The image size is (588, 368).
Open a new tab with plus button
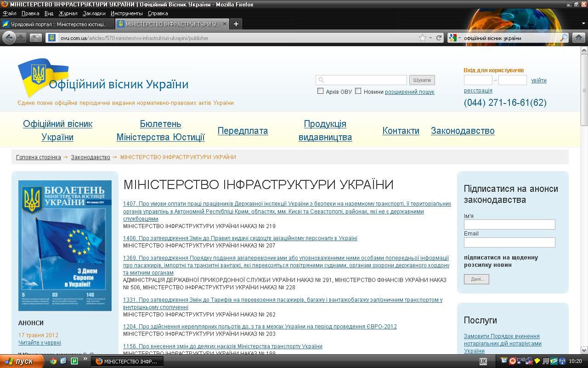[x=236, y=24]
